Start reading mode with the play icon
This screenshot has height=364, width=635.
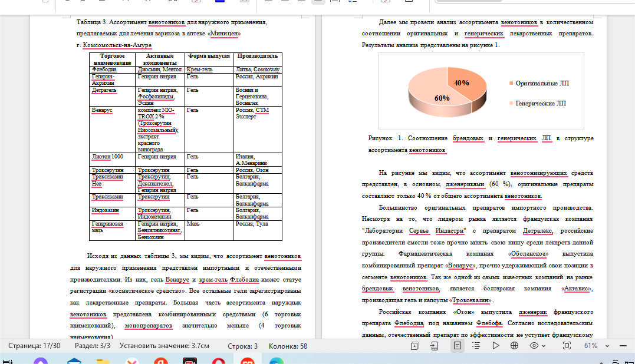(x=495, y=346)
